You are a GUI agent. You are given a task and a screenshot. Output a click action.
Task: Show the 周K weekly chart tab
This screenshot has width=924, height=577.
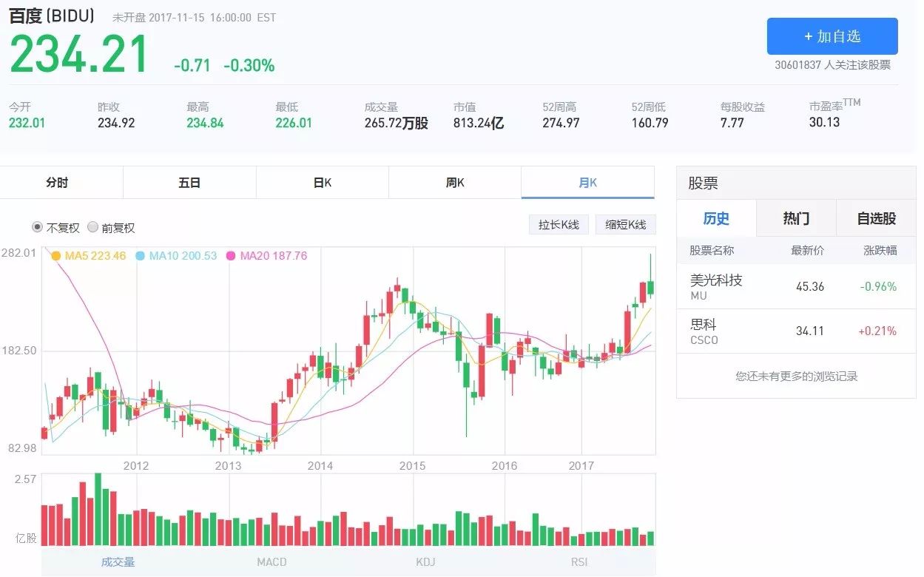[x=454, y=183]
